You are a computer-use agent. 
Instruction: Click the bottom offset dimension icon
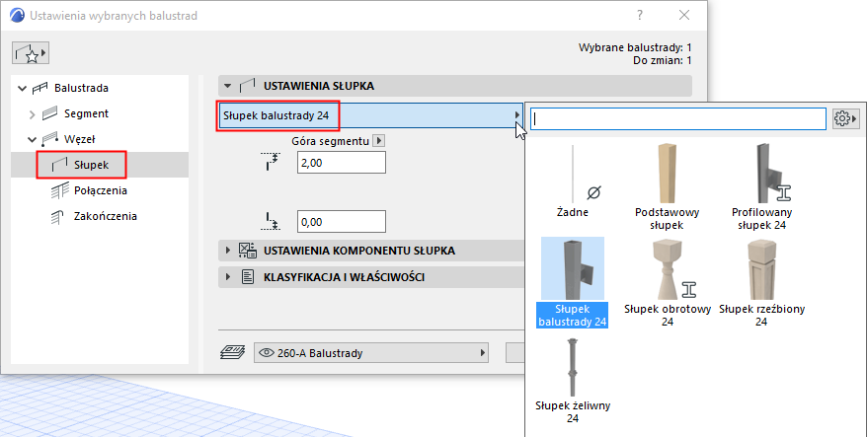pyautogui.click(x=272, y=221)
